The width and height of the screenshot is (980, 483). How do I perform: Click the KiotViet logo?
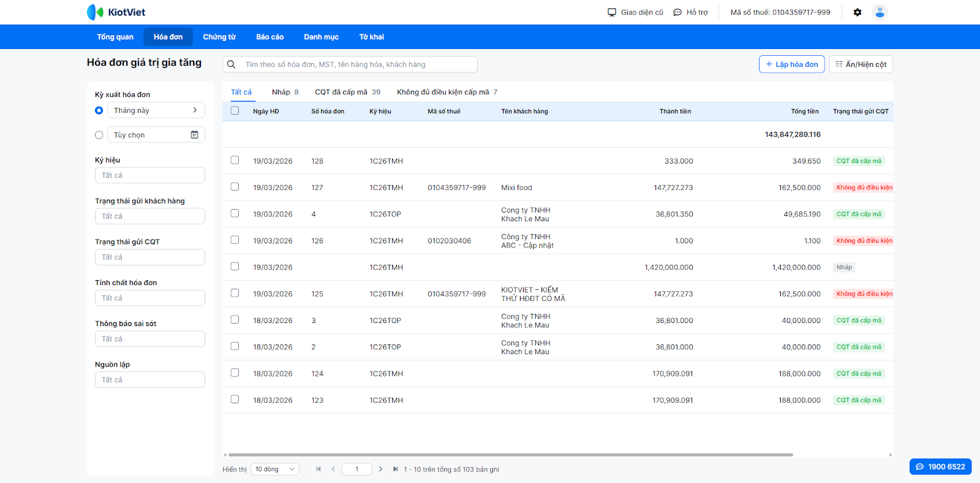pos(116,12)
